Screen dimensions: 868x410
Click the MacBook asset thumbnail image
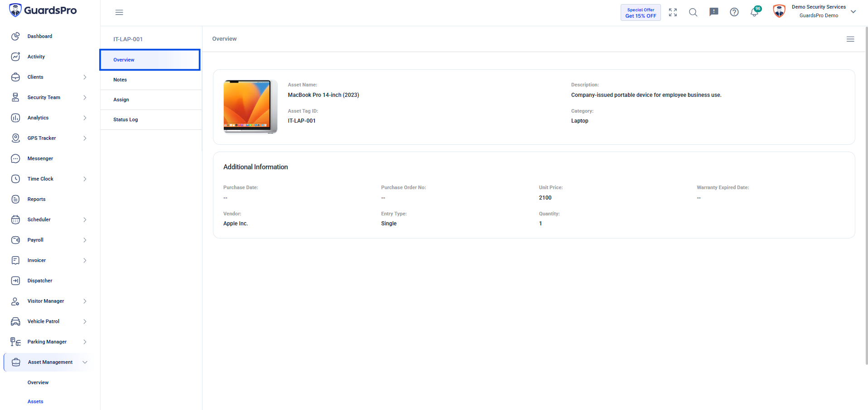pyautogui.click(x=251, y=107)
